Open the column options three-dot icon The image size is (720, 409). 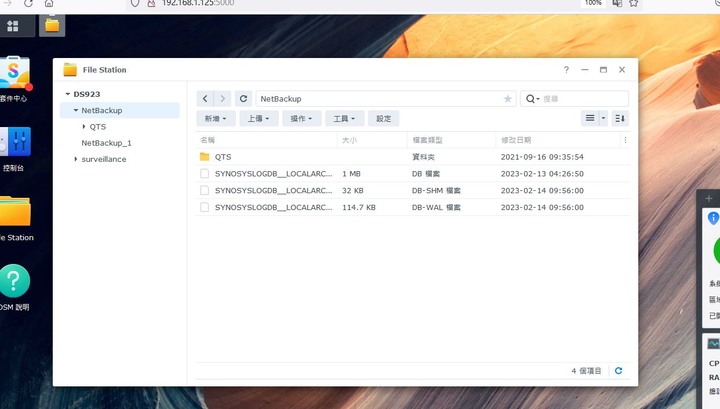point(625,140)
